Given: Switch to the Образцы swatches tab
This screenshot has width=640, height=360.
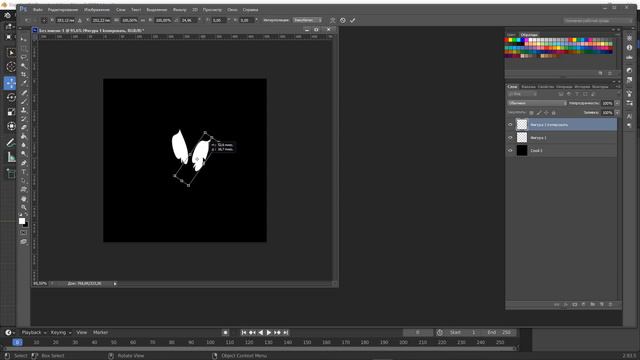Looking at the screenshot, I should pos(529,35).
